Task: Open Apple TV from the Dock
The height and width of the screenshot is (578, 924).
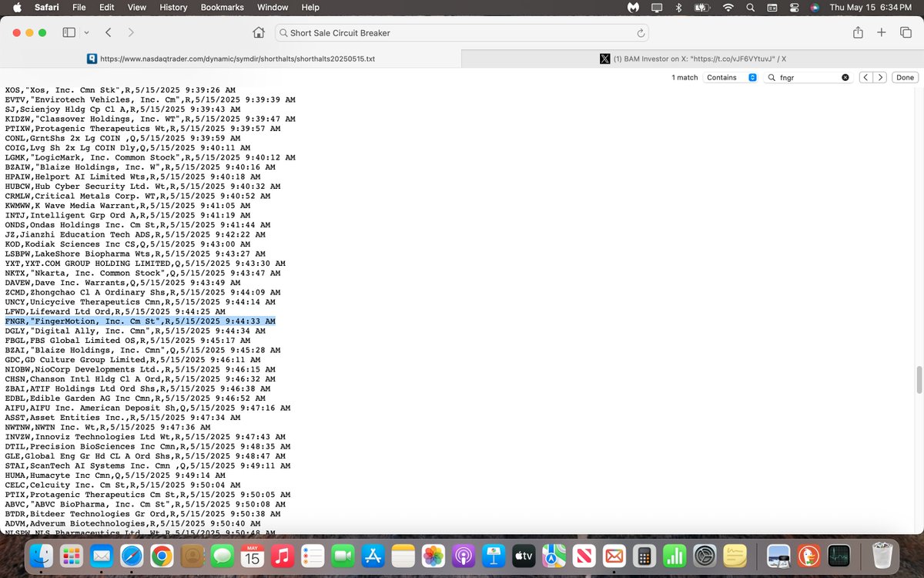Action: [523, 556]
